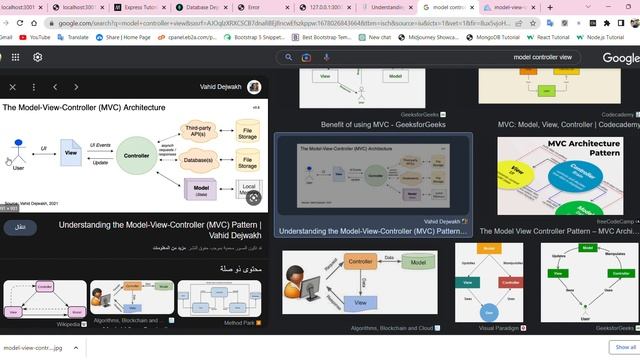Expand options for downloaded model-view-contr jpg
The height and width of the screenshot is (360, 640).
76,348
